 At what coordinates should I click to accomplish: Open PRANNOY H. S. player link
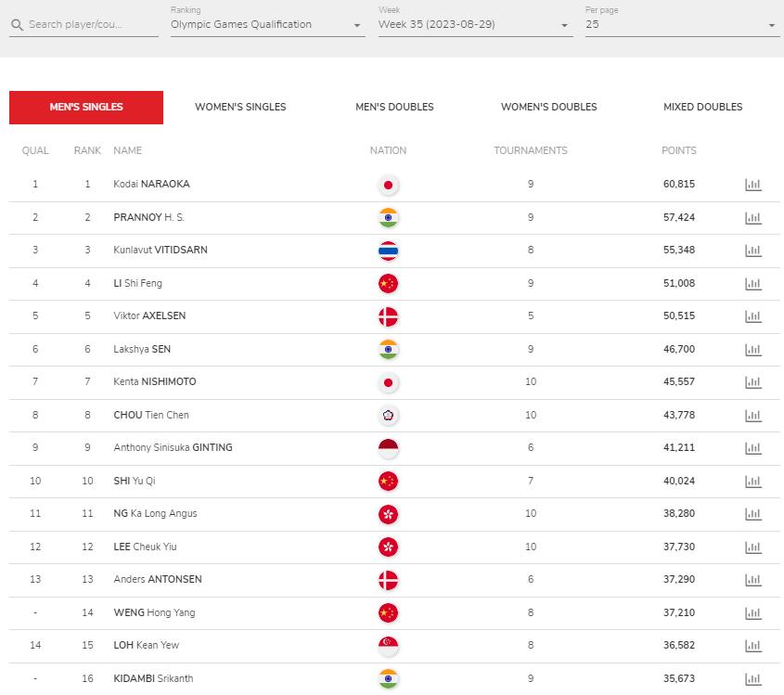[x=149, y=217]
